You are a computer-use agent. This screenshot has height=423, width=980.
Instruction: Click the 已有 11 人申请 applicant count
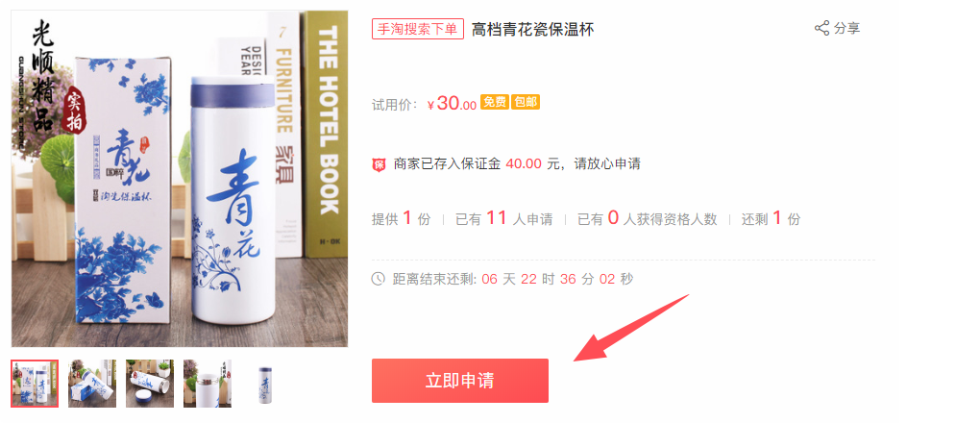503,218
